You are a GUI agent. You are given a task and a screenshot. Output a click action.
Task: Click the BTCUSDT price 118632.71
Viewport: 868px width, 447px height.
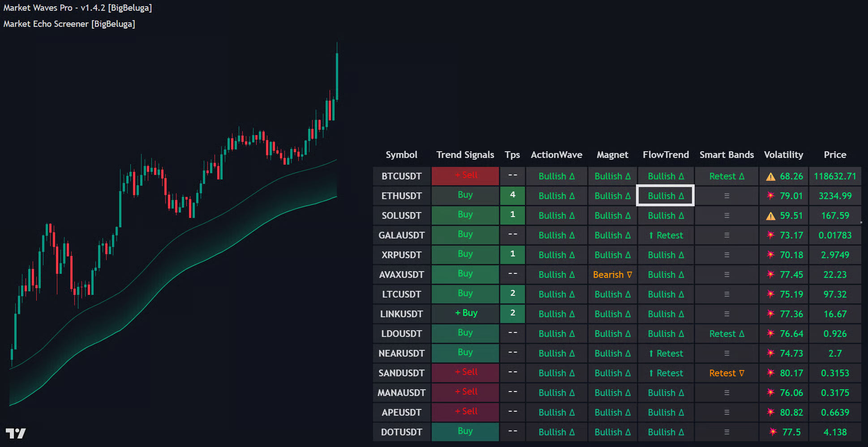[834, 176]
